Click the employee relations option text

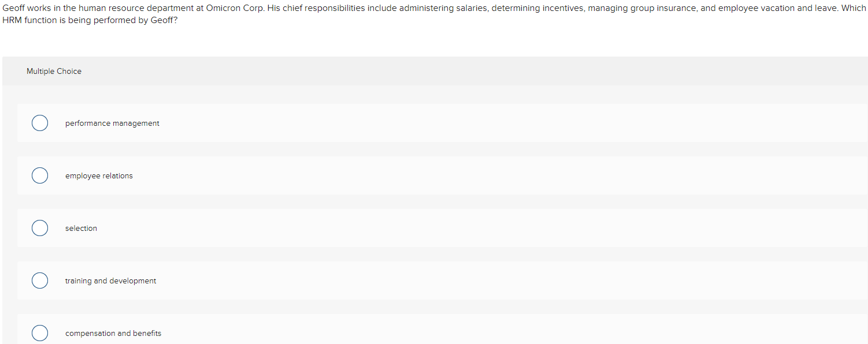99,175
